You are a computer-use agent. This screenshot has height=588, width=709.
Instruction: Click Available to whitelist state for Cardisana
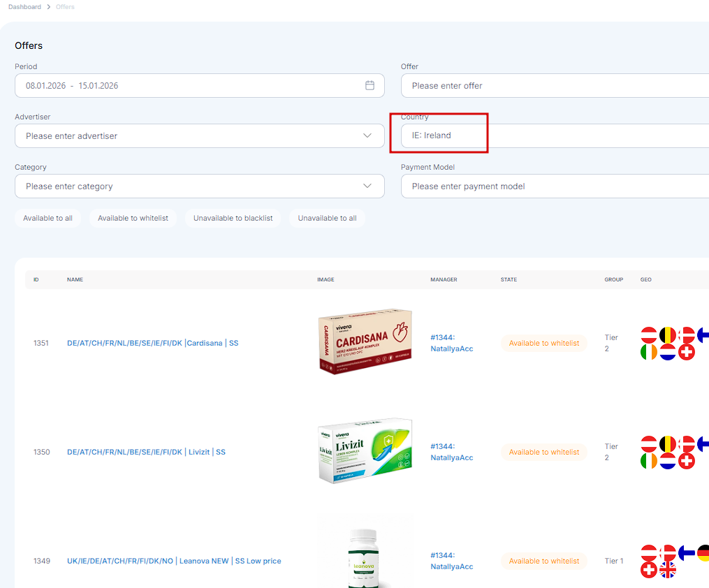[x=544, y=343]
